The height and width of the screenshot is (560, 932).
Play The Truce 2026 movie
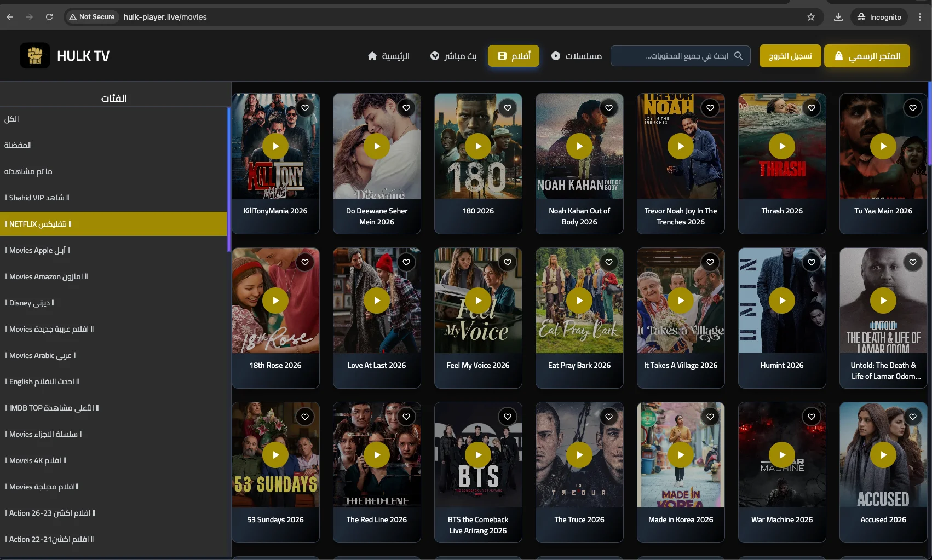[x=579, y=455]
